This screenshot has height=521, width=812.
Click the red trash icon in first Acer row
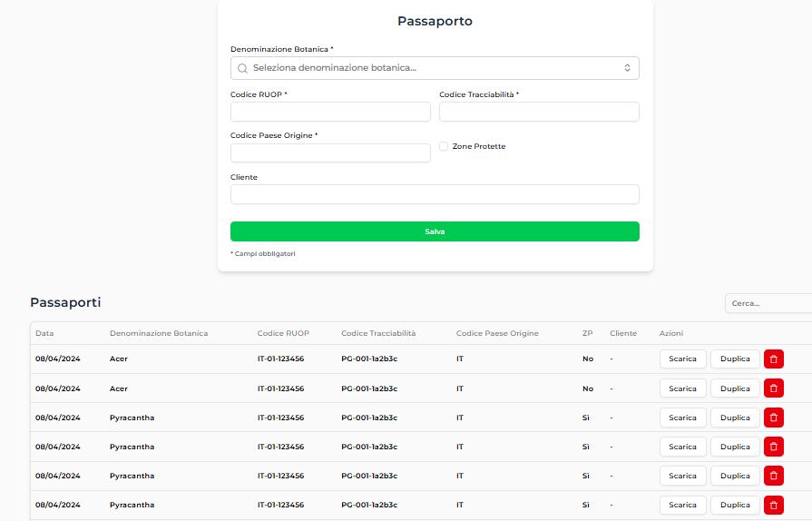(x=773, y=359)
